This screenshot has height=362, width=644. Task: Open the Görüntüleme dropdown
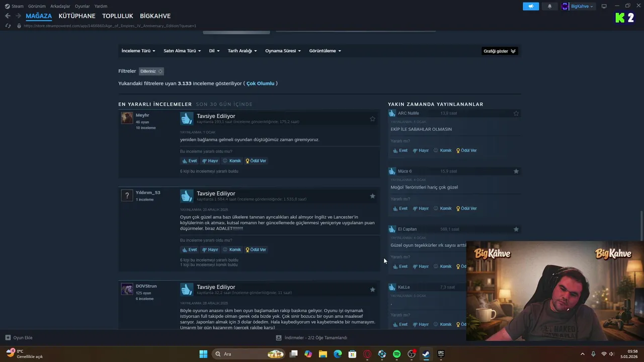325,51
